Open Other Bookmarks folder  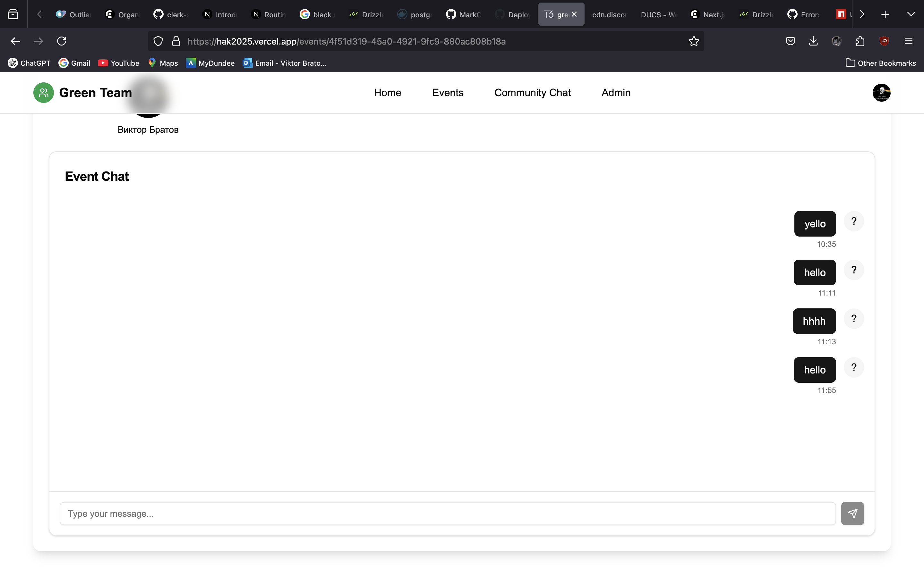[x=880, y=63]
